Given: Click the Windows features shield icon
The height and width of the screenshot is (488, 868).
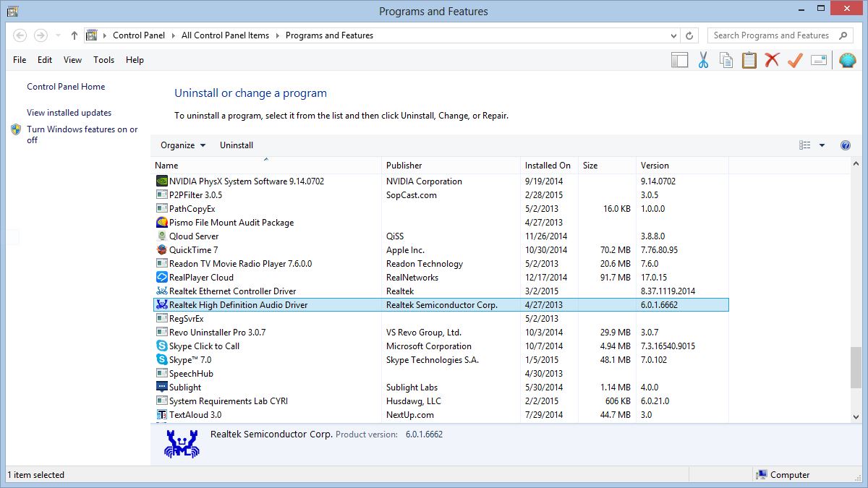Looking at the screenshot, I should [17, 130].
